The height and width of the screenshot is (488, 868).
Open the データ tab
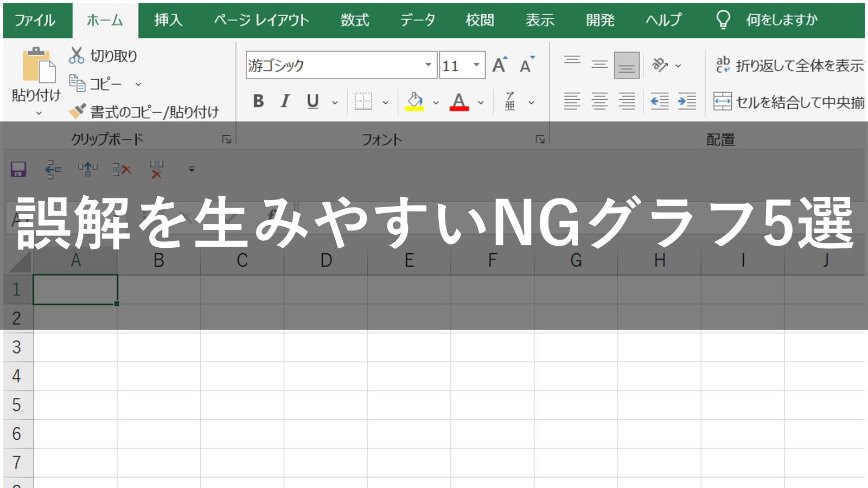[x=418, y=20]
